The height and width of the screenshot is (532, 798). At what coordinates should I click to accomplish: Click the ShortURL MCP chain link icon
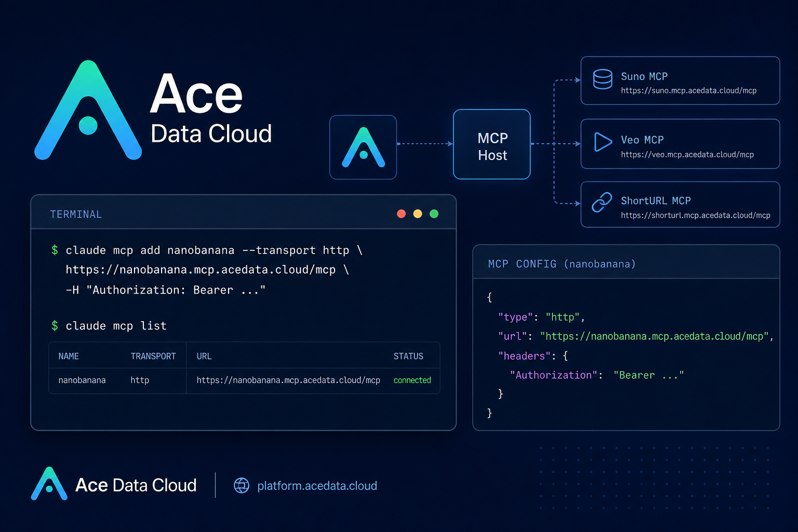pos(602,202)
